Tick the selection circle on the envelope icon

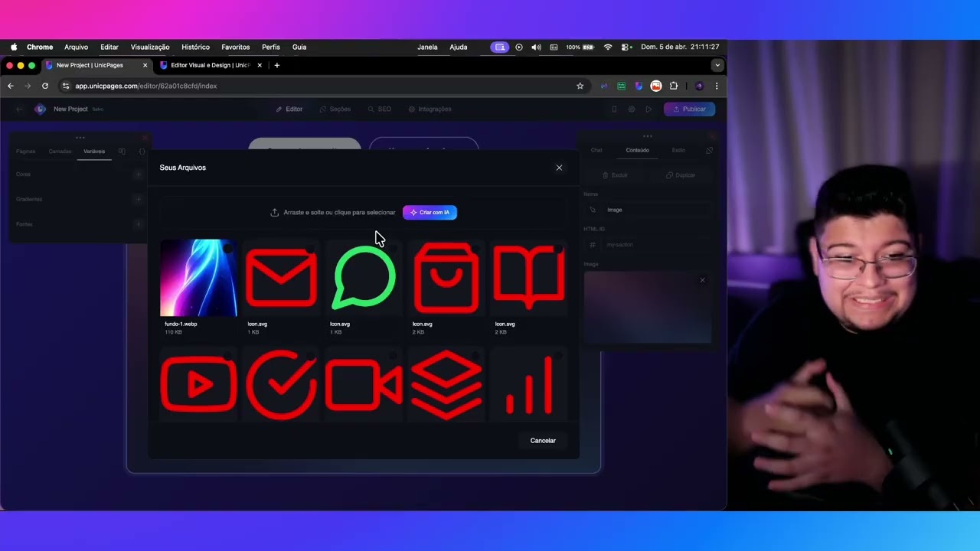click(311, 249)
